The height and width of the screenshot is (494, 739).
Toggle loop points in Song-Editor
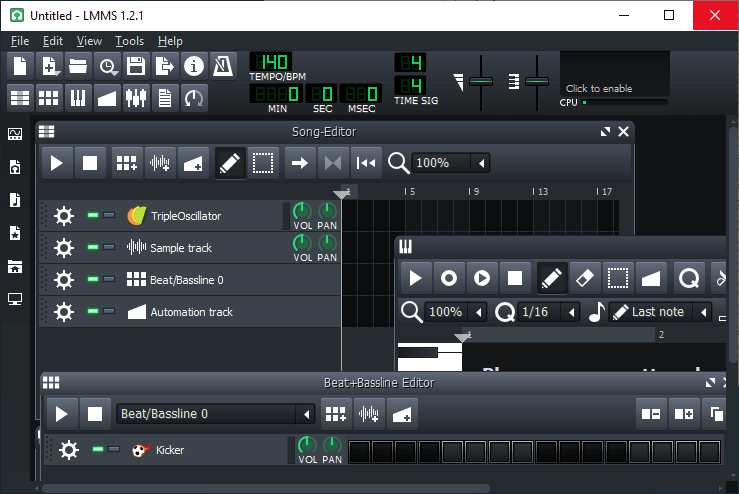point(333,163)
